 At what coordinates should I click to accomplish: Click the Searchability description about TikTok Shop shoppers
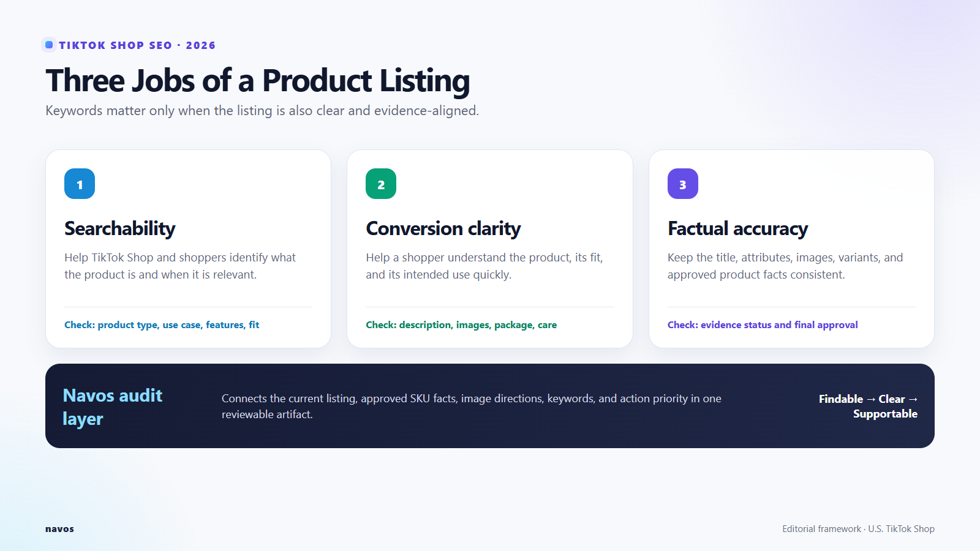coord(180,266)
